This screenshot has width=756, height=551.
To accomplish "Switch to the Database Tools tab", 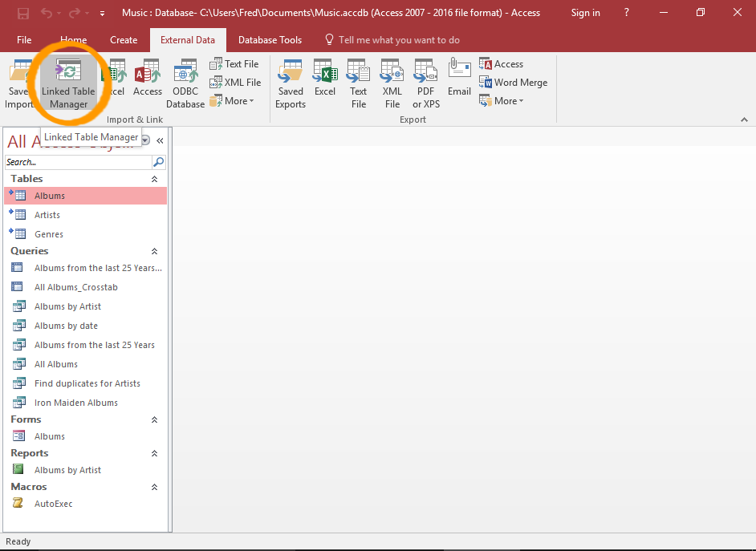I will click(270, 40).
